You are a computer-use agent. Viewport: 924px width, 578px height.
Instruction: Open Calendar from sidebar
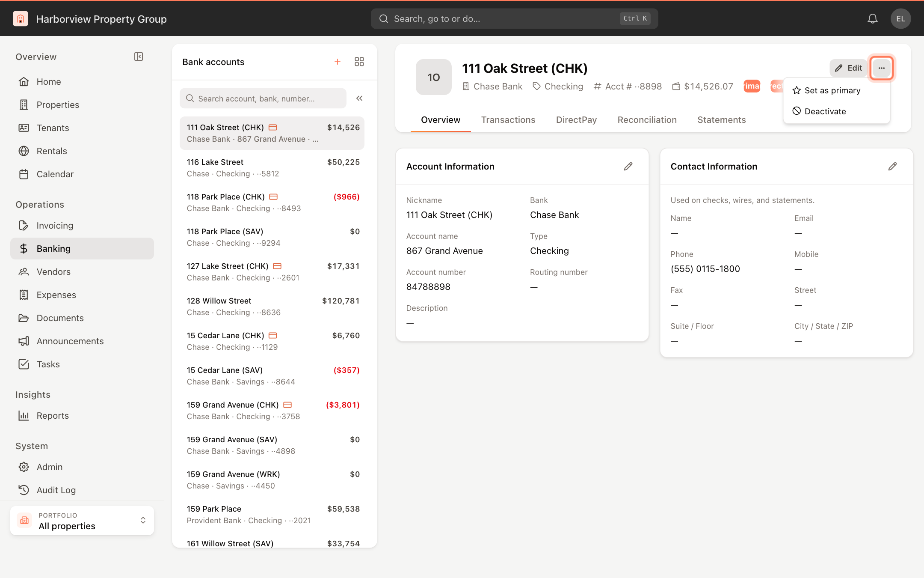82,174
